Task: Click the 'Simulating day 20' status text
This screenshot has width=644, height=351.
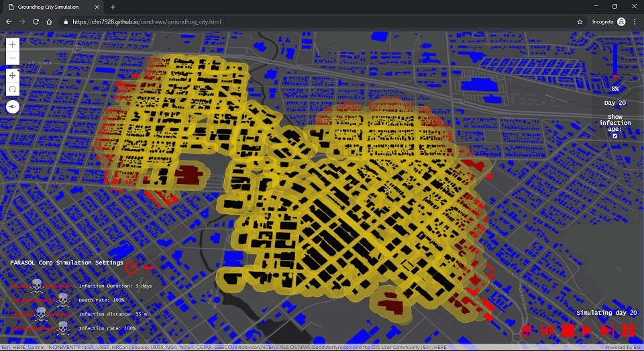Action: click(x=606, y=313)
